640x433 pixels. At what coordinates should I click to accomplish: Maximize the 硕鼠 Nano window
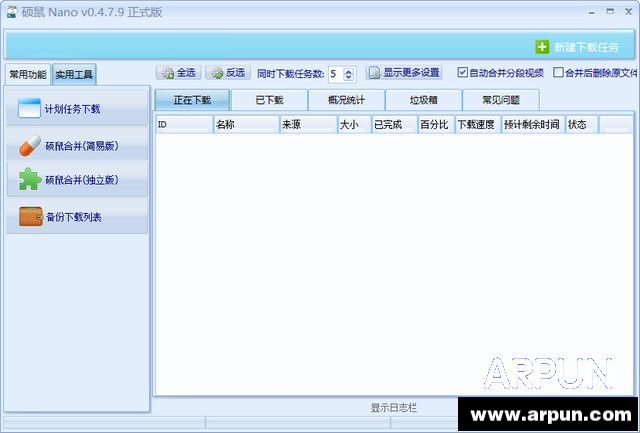click(x=610, y=12)
